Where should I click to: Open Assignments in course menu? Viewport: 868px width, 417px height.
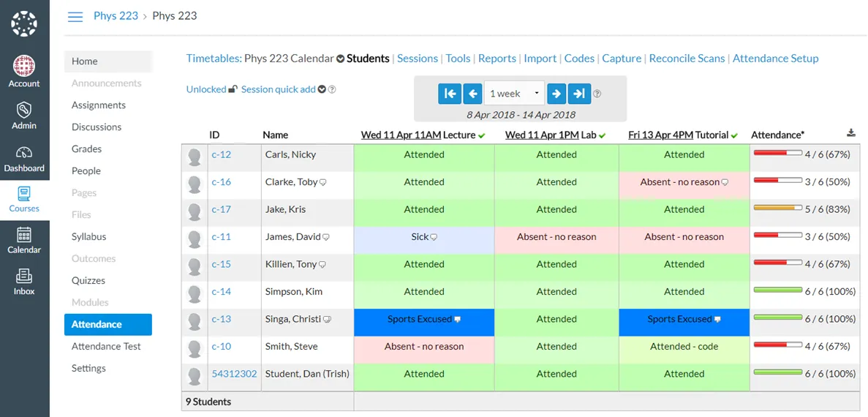(x=99, y=105)
